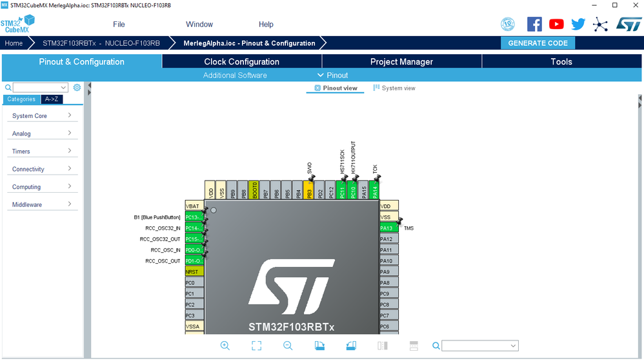Click pin PD0 labeled RCC_OSC_IN
This screenshot has width=644, height=363.
[194, 250]
